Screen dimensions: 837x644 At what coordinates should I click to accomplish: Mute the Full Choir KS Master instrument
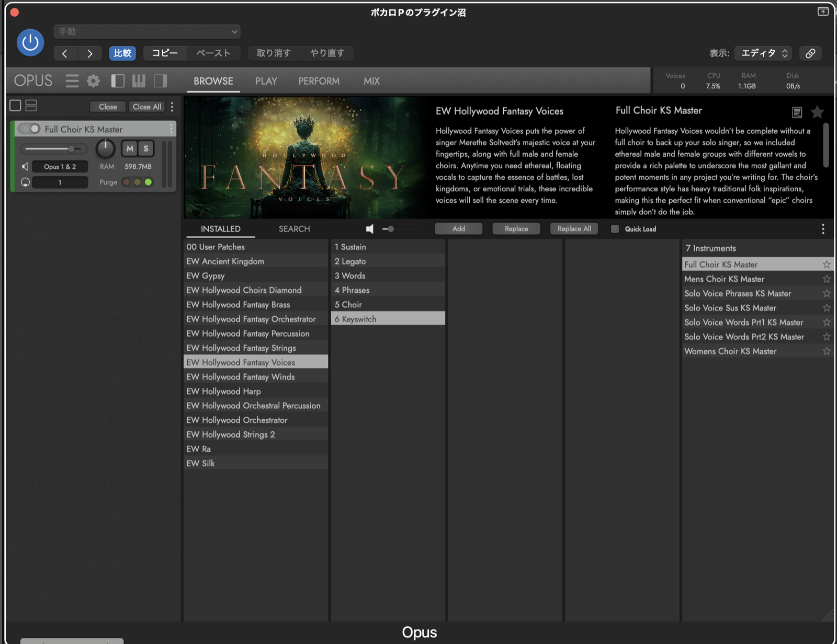tap(130, 148)
